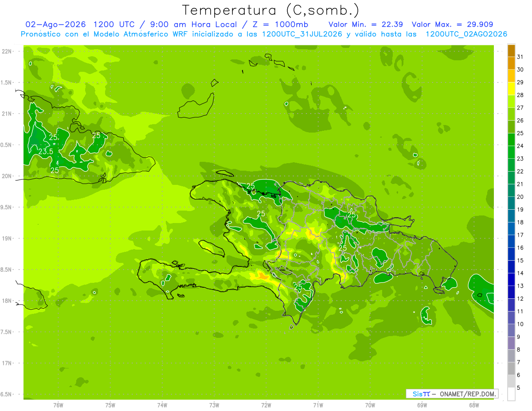Click the "Valor Min. = 22.39" readout
Image resolution: width=532 pixels, height=411 pixels.
tap(366, 24)
